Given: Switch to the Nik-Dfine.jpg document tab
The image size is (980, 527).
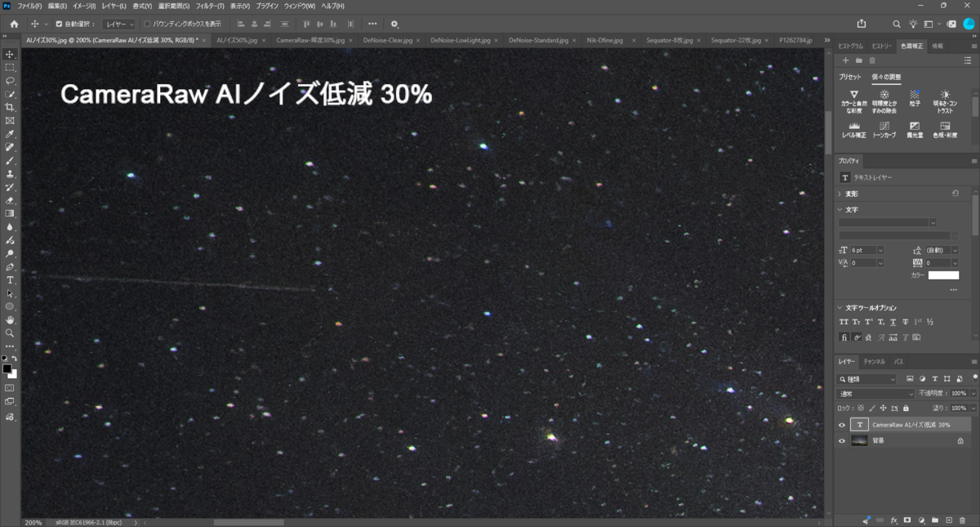Looking at the screenshot, I should [x=604, y=39].
